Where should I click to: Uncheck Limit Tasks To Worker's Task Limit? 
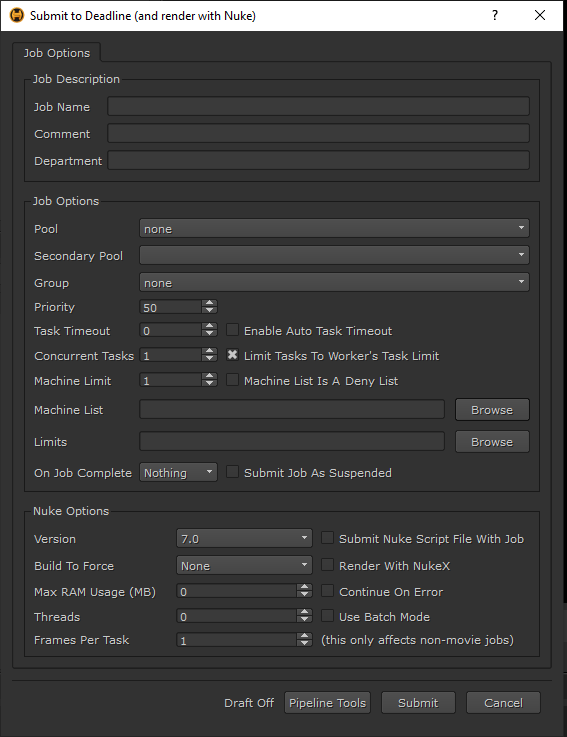(x=232, y=355)
